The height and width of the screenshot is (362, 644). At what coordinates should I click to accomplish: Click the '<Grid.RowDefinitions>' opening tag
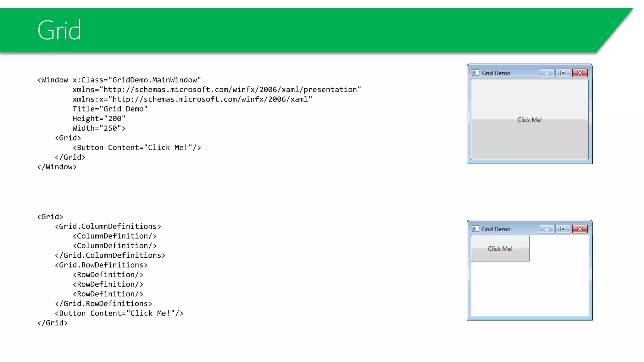coord(101,265)
